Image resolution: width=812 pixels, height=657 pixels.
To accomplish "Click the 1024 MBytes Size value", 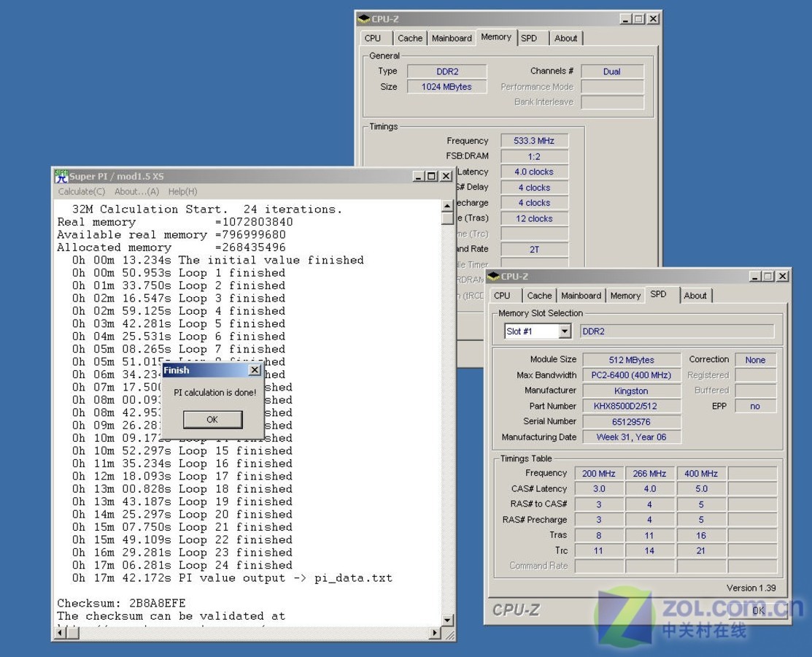I will [x=447, y=87].
